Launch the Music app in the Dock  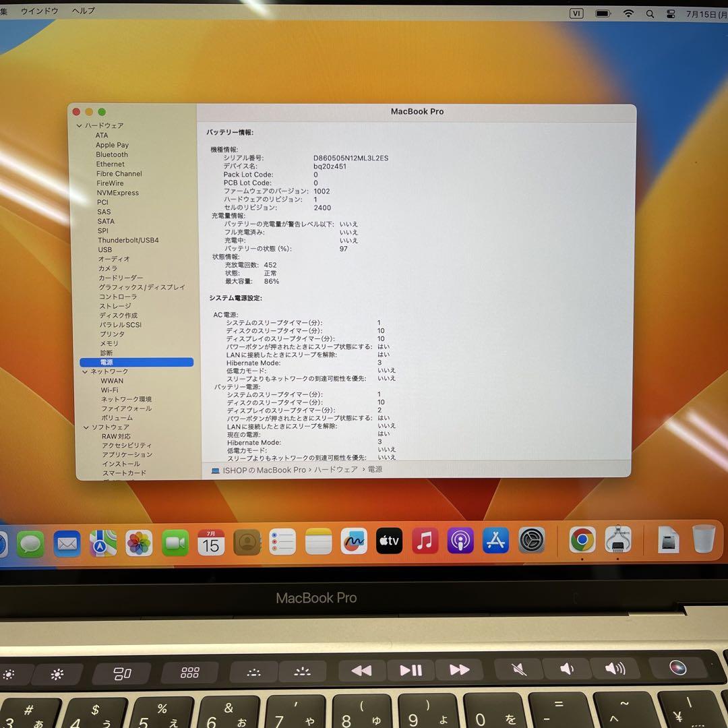425,541
